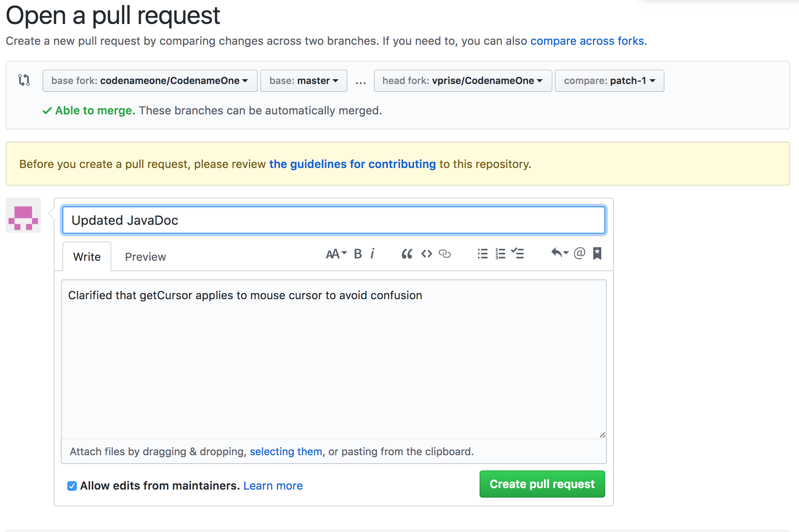Uncheck Allow edits from maintainers

pyautogui.click(x=72, y=486)
